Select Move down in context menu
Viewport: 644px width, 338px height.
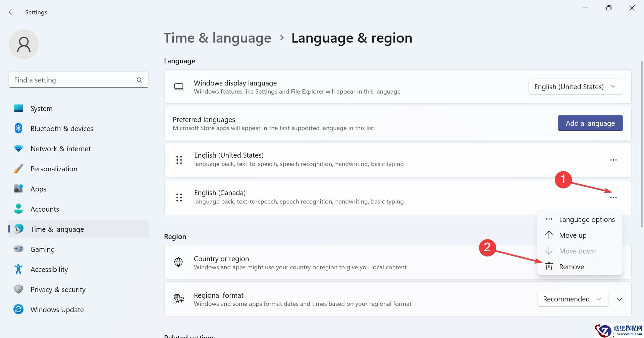tap(580, 251)
